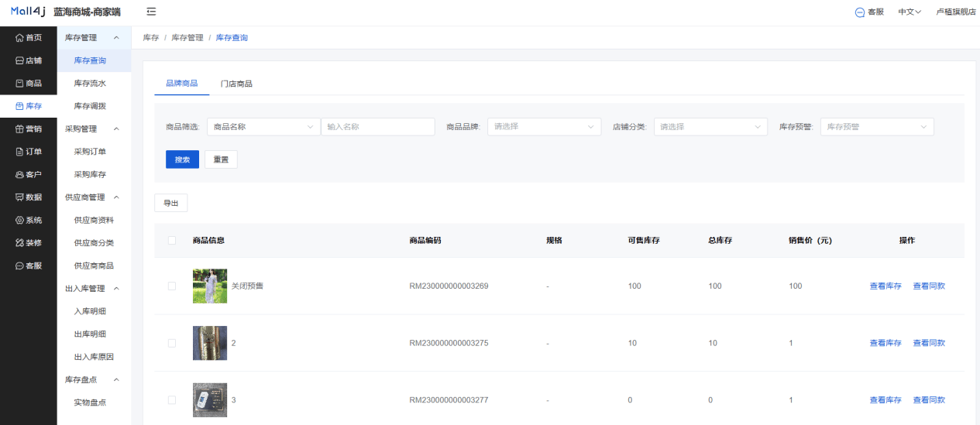Open the 订单 section in sidebar
980x425 pixels.
coord(29,152)
